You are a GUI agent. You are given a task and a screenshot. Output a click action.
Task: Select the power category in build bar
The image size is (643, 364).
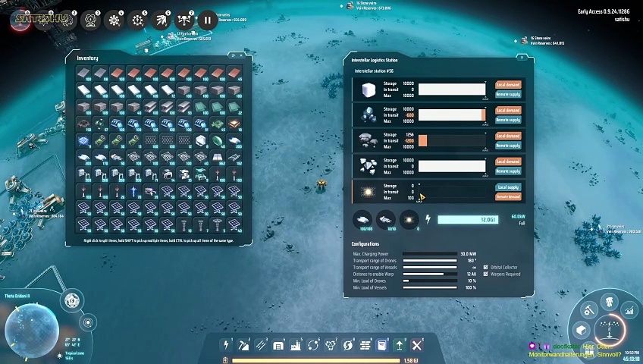pos(225,345)
